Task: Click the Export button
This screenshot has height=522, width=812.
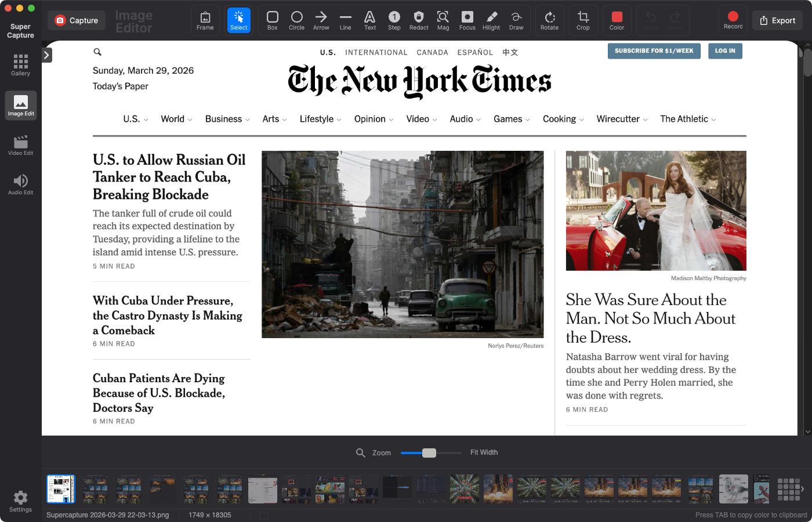Action: click(777, 20)
